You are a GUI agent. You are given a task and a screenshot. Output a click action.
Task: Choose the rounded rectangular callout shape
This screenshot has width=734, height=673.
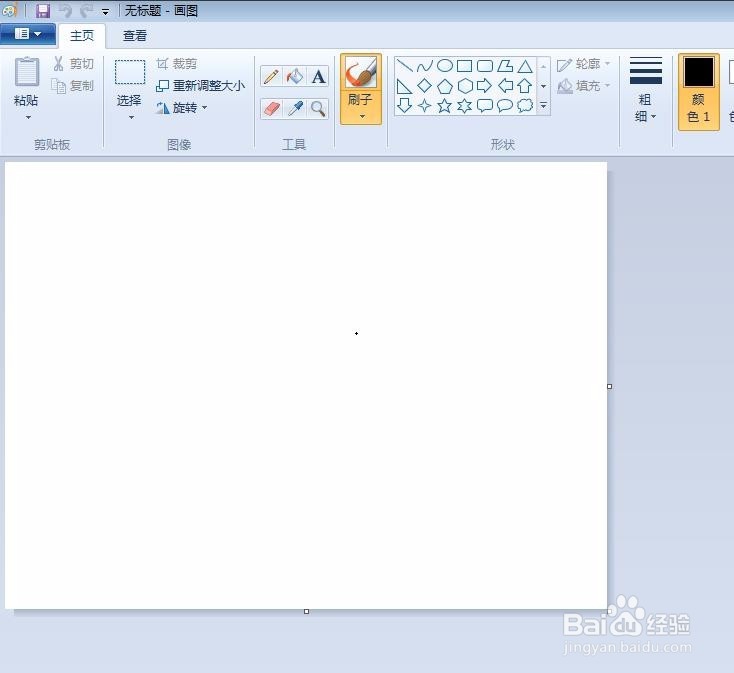(484, 106)
